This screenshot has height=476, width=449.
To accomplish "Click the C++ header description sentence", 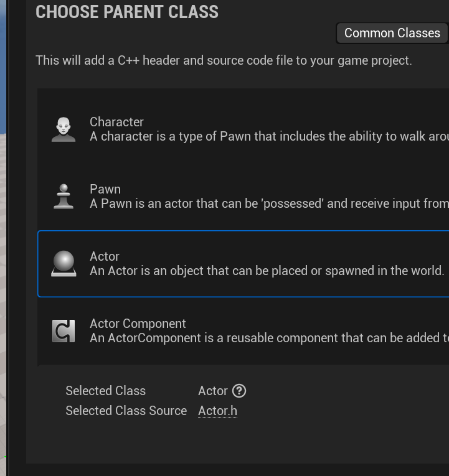I will [x=224, y=60].
